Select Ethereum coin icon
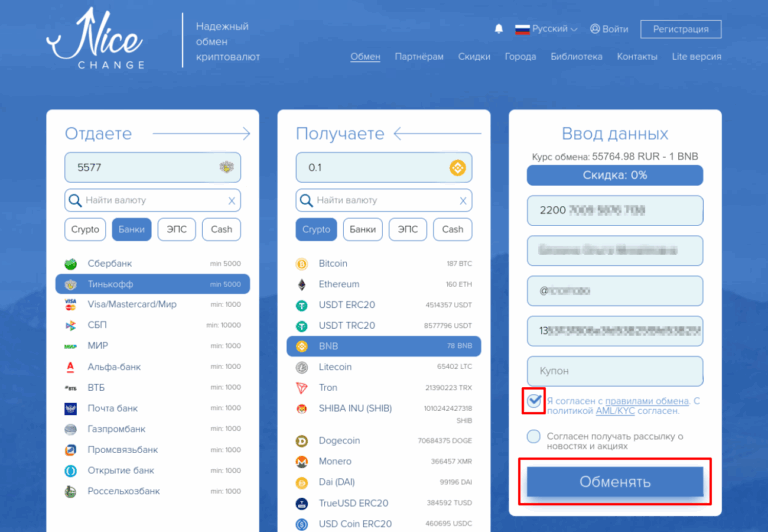 point(302,285)
